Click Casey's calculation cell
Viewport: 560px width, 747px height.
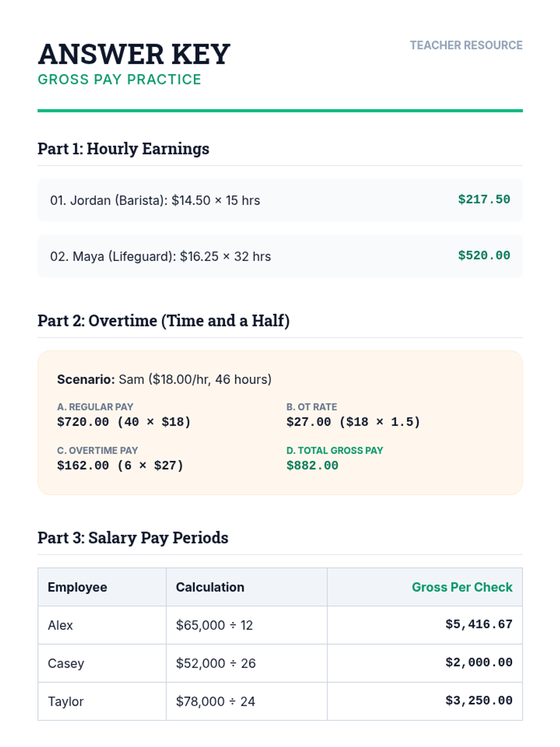tap(216, 663)
